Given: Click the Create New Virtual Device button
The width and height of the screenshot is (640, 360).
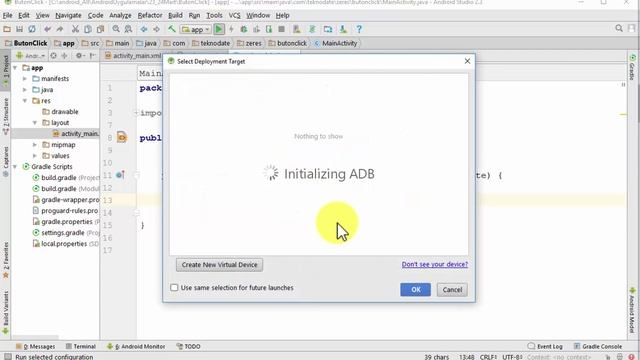Looking at the screenshot, I should tap(219, 264).
